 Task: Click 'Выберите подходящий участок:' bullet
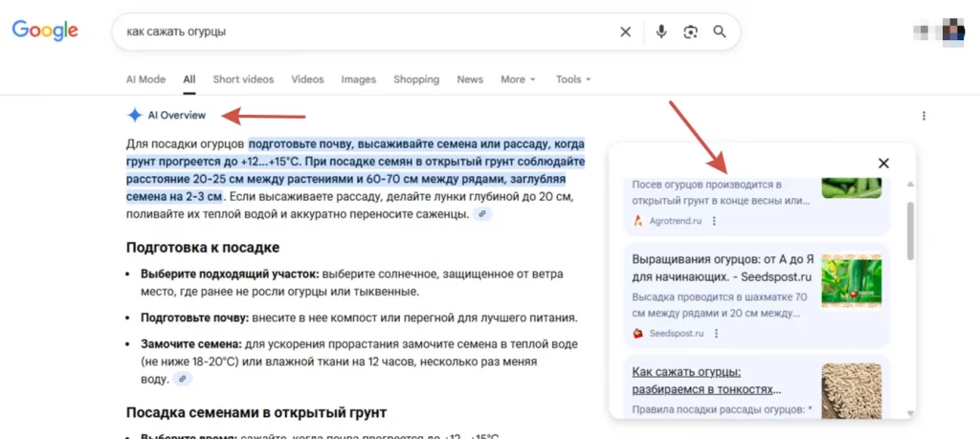click(x=230, y=274)
